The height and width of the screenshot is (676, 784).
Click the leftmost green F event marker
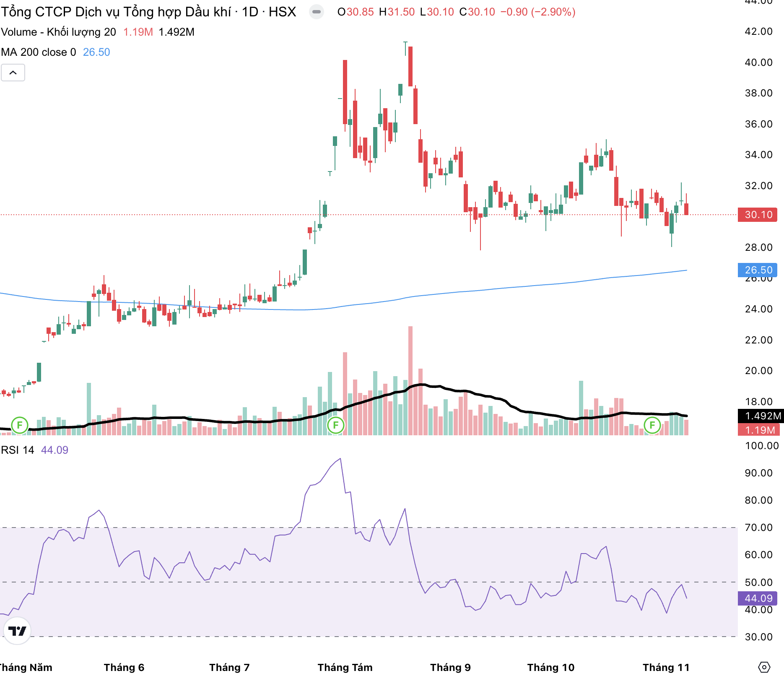point(19,425)
